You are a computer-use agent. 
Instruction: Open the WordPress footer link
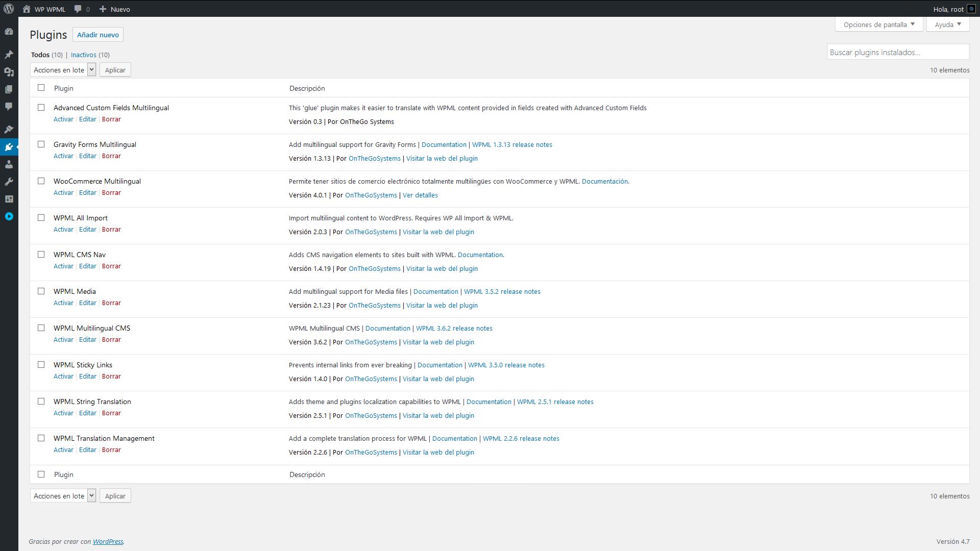pos(108,542)
